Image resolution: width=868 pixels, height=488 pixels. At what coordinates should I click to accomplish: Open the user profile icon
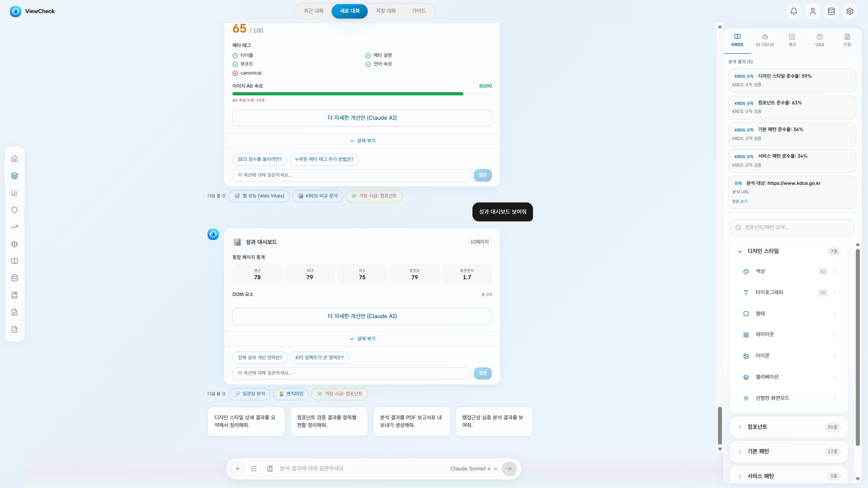coord(812,12)
